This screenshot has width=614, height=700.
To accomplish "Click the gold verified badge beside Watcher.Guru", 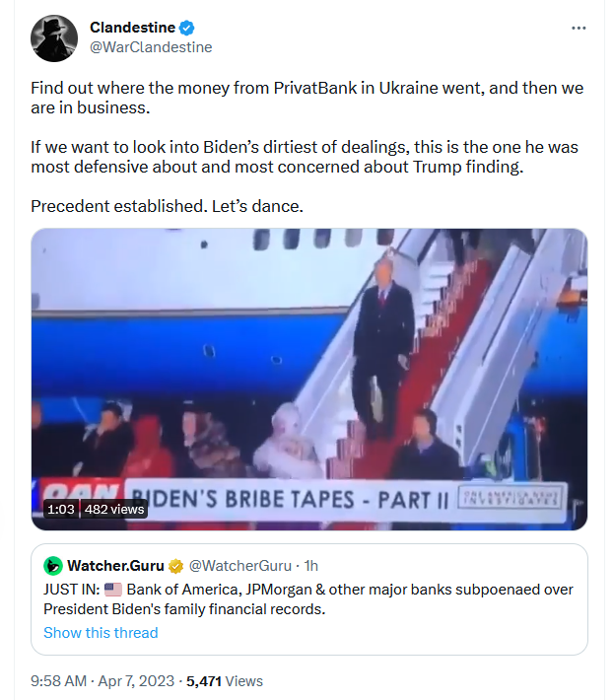I will click(x=175, y=566).
